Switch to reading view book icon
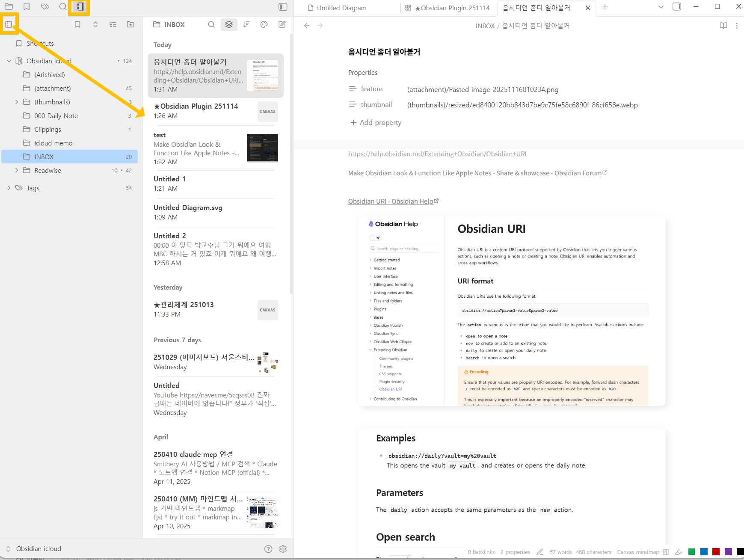 click(x=723, y=26)
